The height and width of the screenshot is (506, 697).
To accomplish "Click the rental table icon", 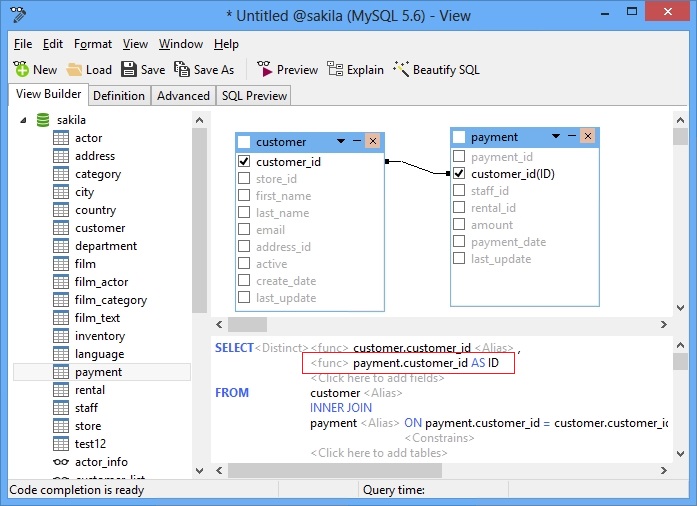I will tap(61, 390).
